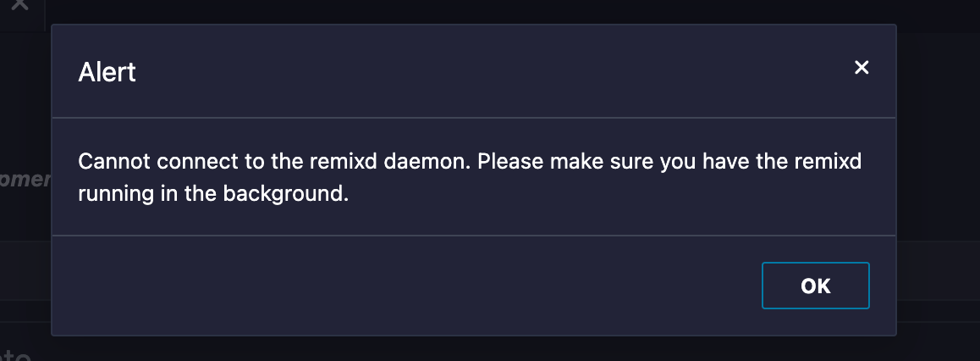Viewport: 980px width, 361px height.
Task: Click the cut-off heading text below the dialog
Action: [15, 355]
